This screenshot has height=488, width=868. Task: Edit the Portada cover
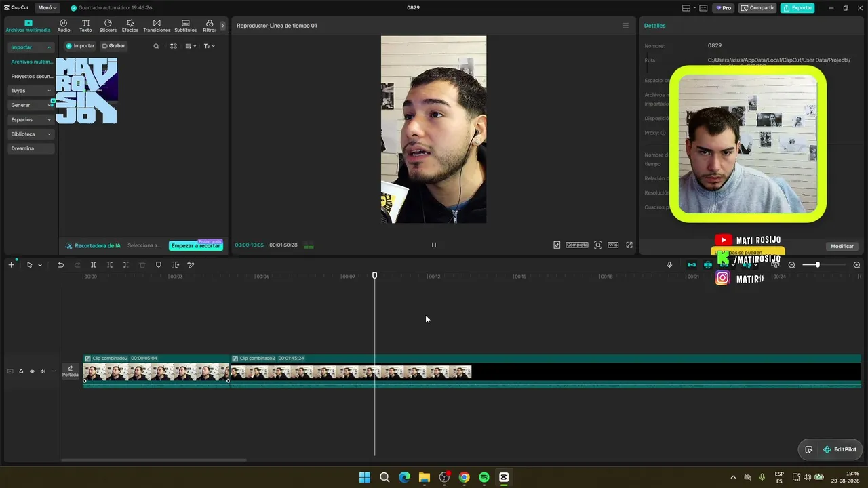pyautogui.click(x=71, y=371)
